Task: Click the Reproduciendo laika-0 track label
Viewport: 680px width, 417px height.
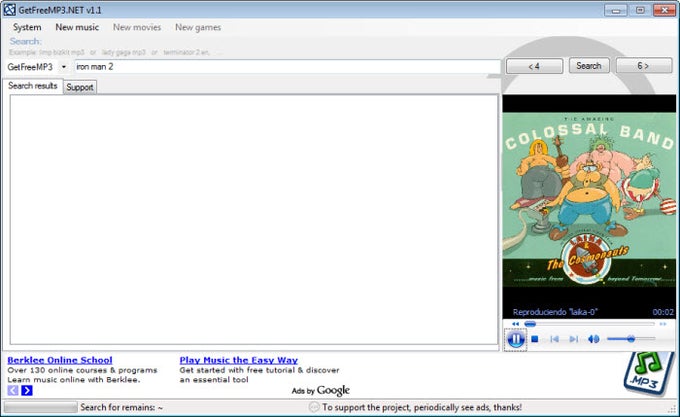Action: click(x=555, y=312)
